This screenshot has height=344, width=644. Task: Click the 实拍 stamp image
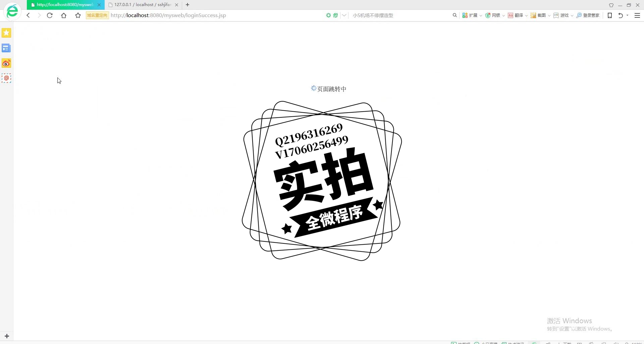[x=322, y=181]
